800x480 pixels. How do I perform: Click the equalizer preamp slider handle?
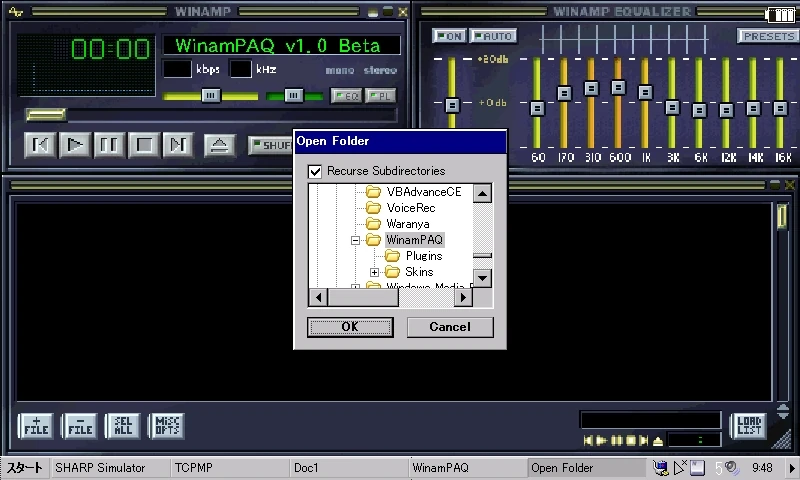pos(452,105)
